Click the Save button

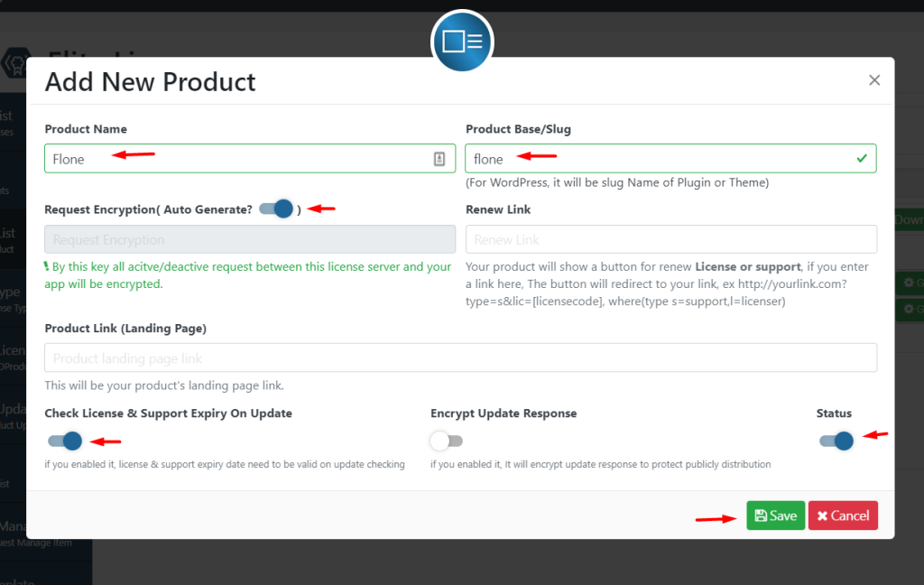(x=774, y=515)
